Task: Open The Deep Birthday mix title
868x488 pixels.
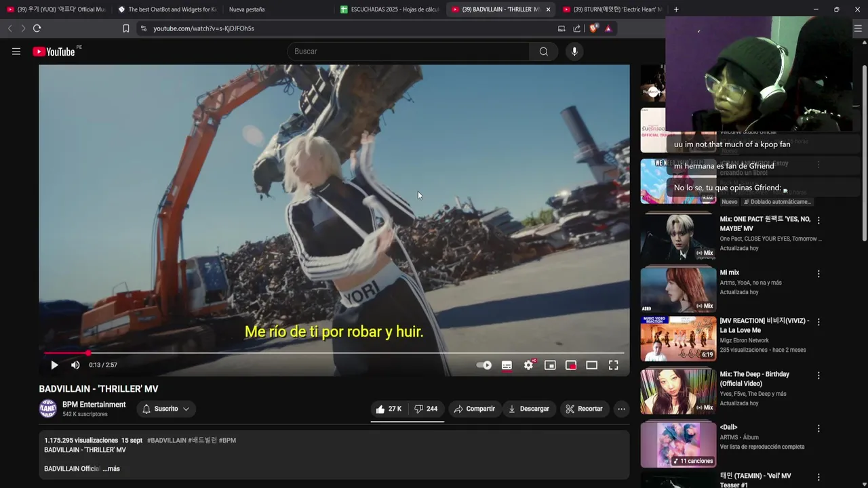Action: 755,379
